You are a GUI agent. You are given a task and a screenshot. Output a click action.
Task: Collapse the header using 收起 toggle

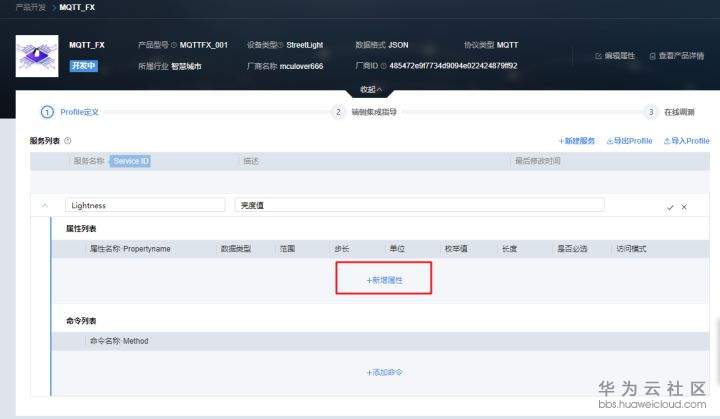[x=371, y=90]
